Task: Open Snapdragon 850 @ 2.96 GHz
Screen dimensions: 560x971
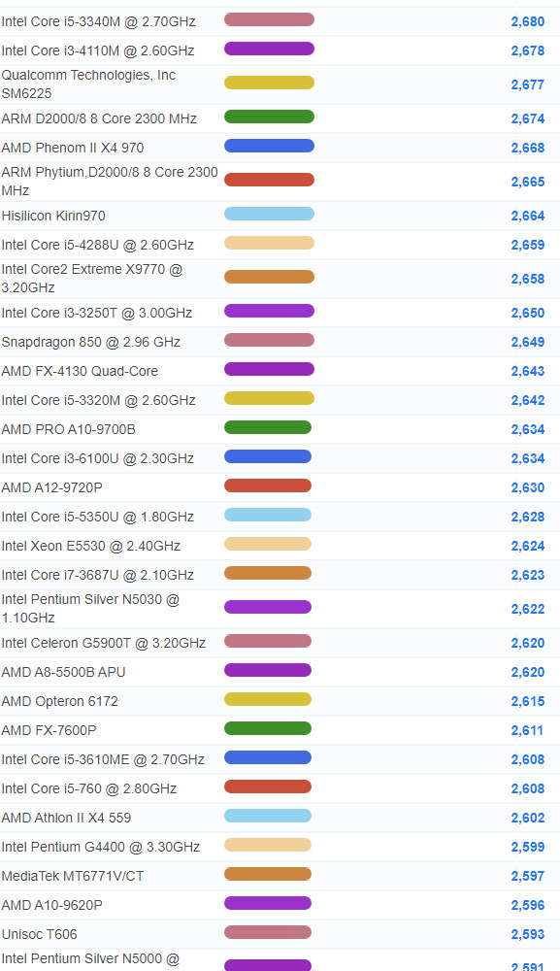Action: click(x=91, y=343)
